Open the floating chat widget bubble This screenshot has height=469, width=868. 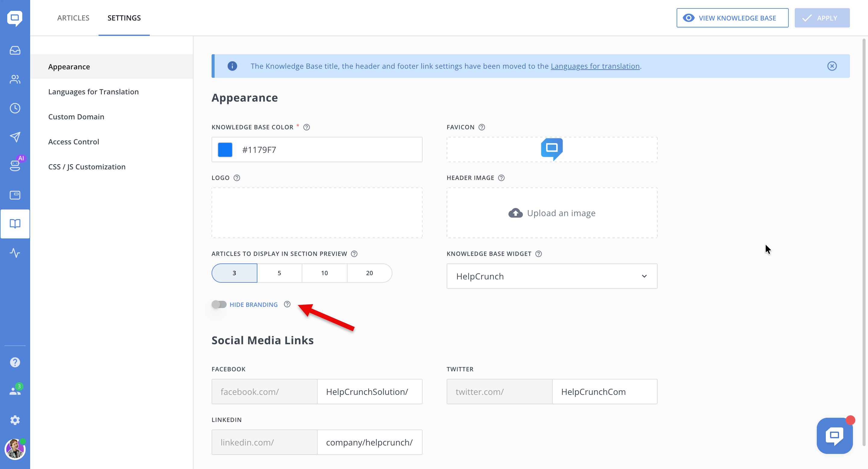coord(834,436)
